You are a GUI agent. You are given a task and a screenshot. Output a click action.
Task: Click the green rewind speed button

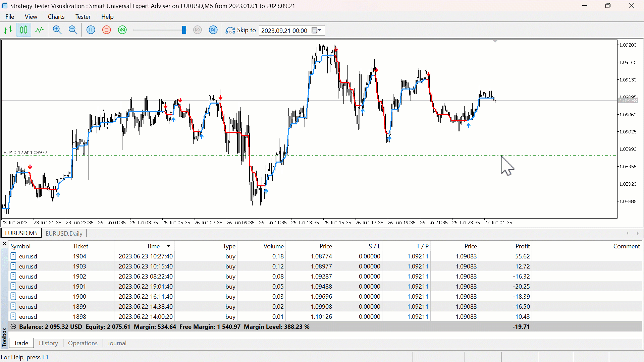[x=122, y=30]
